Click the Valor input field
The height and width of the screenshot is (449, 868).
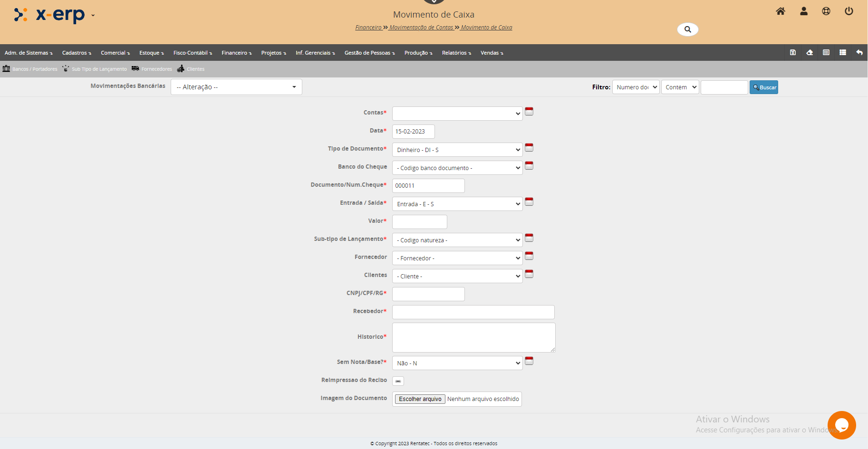[419, 222]
